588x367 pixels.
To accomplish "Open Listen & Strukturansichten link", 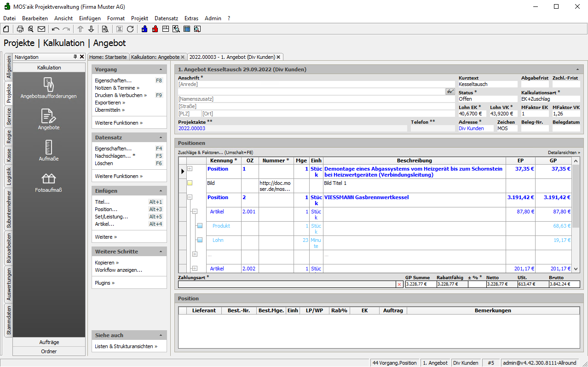I will click(126, 346).
